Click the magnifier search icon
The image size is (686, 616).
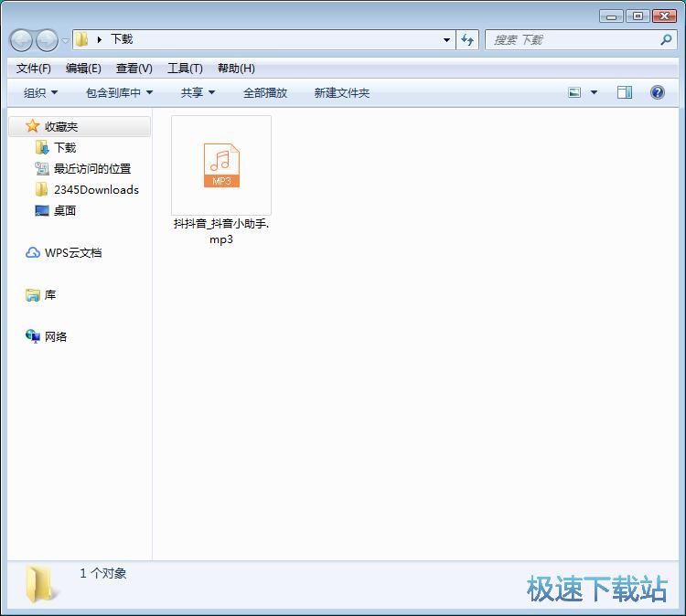pos(666,40)
